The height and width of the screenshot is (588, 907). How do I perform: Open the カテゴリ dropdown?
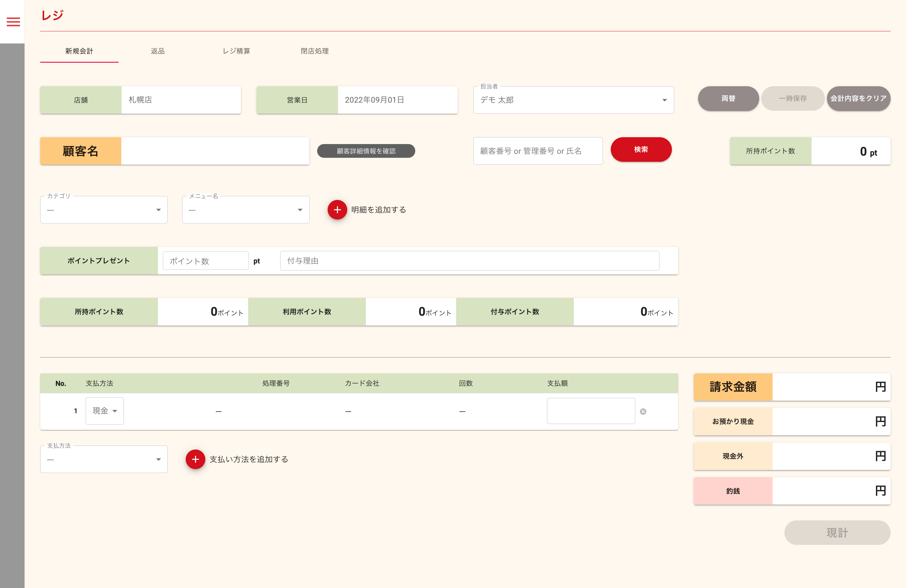coord(104,210)
